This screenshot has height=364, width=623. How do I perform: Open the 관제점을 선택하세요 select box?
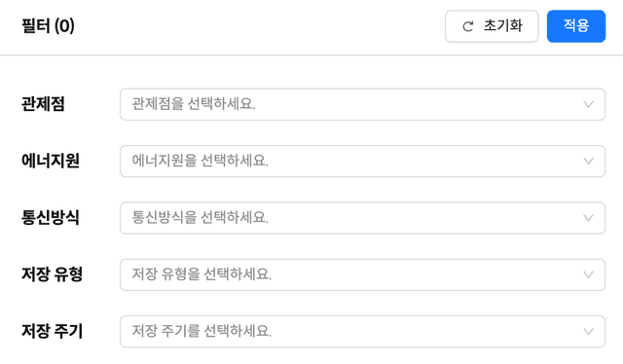(362, 104)
